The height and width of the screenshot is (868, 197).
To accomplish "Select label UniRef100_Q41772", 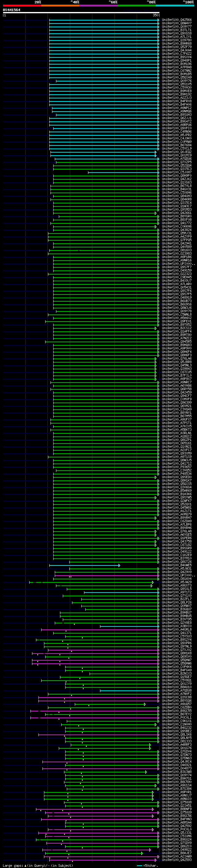I will click(177, 223).
